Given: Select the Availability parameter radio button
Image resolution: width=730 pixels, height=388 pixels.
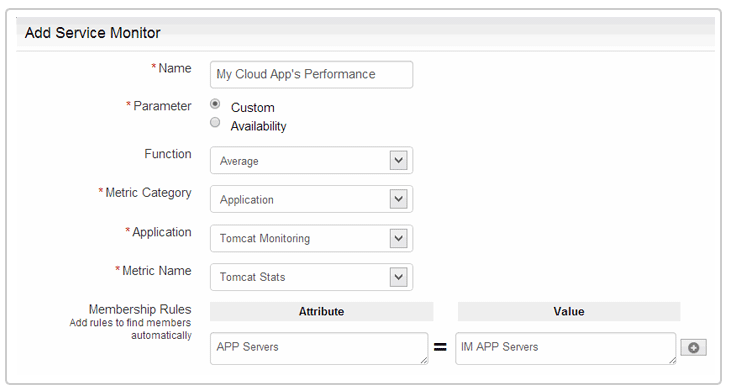Looking at the screenshot, I should click(x=215, y=123).
